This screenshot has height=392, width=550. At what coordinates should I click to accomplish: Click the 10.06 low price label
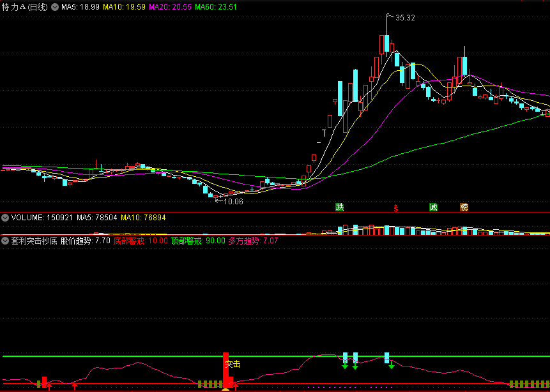[233, 201]
